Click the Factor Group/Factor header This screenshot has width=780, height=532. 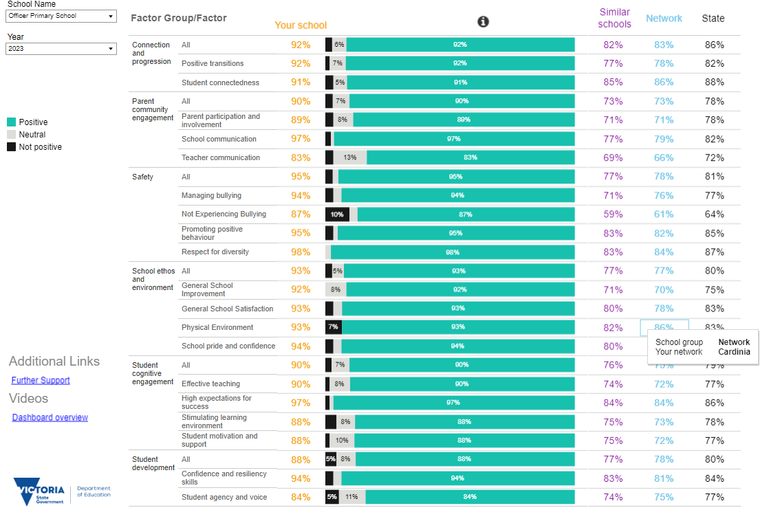(179, 19)
